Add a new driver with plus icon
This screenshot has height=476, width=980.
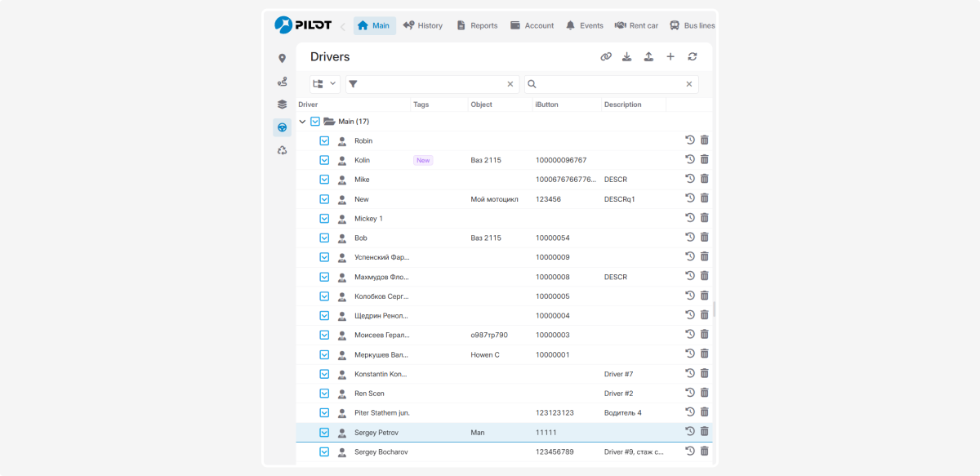point(670,57)
